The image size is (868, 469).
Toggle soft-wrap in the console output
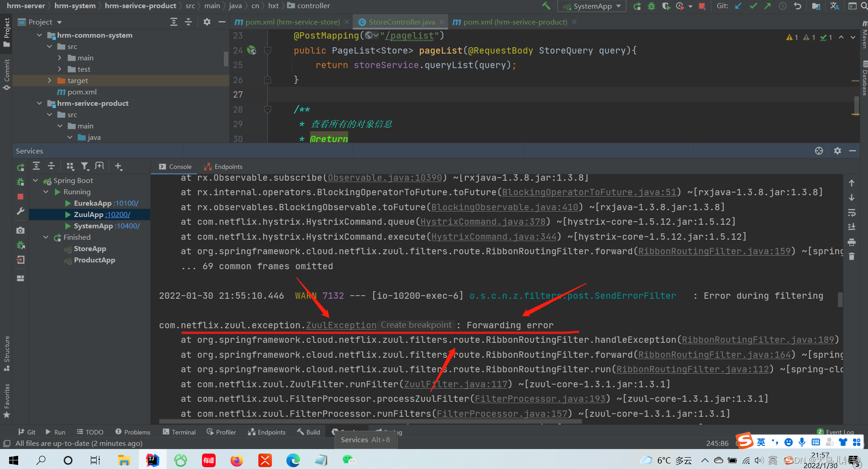852,212
